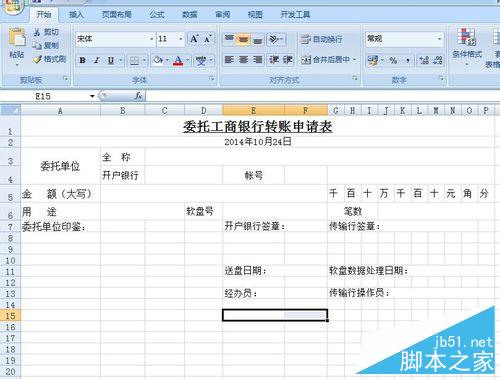This screenshot has height=379, width=500.
Task: Decrease indent
Action: point(274,60)
